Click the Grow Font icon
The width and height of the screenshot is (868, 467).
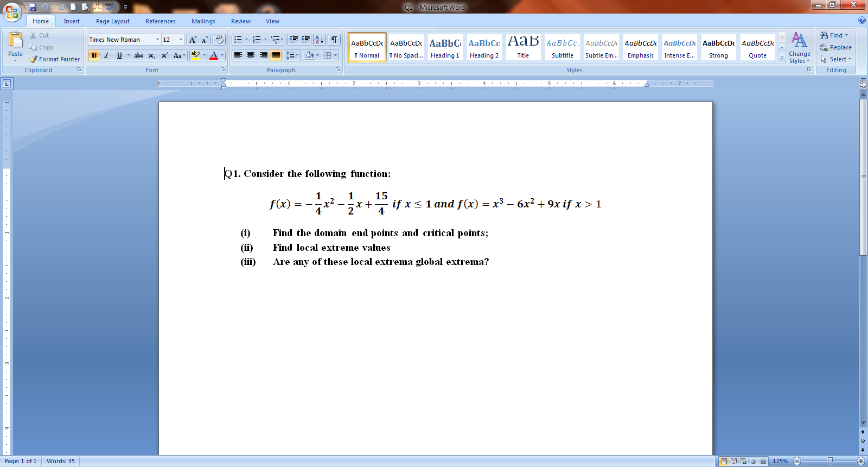click(x=193, y=40)
